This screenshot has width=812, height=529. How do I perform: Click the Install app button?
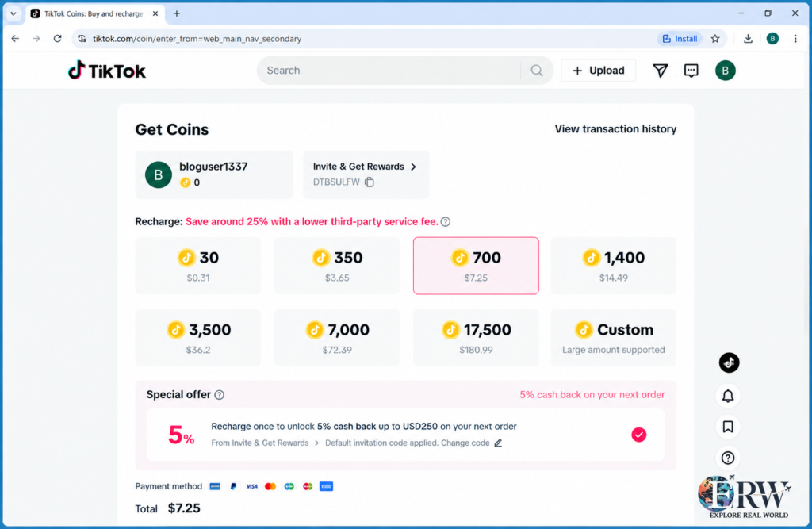coord(680,39)
